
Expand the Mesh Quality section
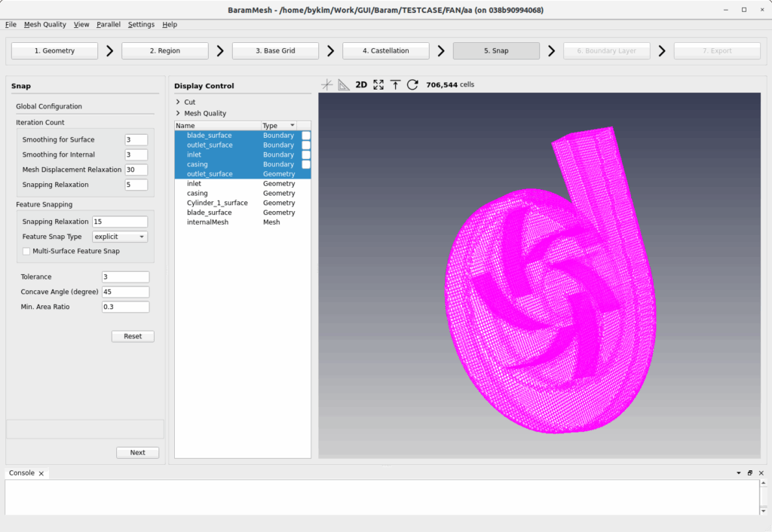178,113
